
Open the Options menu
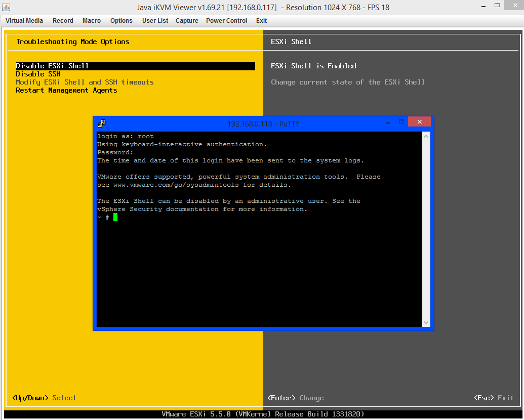tap(122, 21)
